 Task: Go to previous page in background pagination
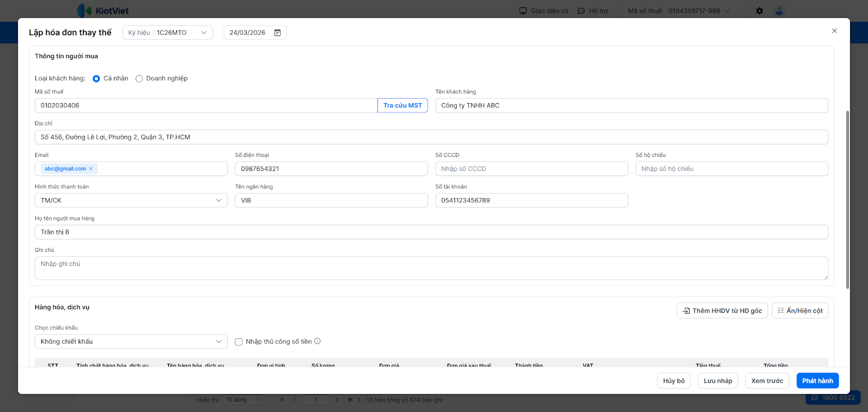coord(295,400)
